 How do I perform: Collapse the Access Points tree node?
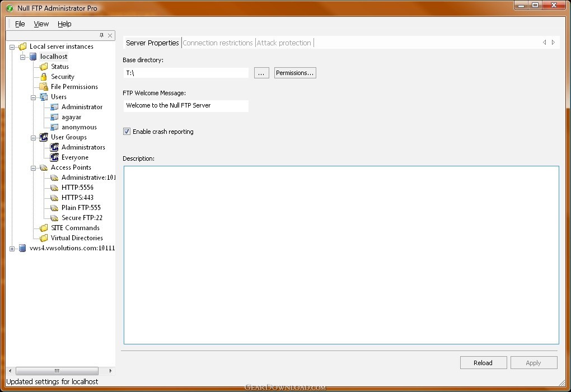33,168
